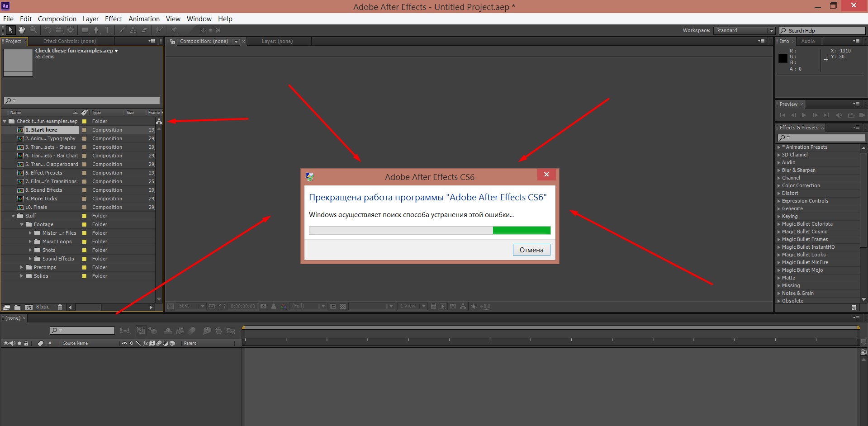This screenshot has height=426, width=868.
Task: Click Interpret Footage icon in Project panel
Action: [x=7, y=307]
